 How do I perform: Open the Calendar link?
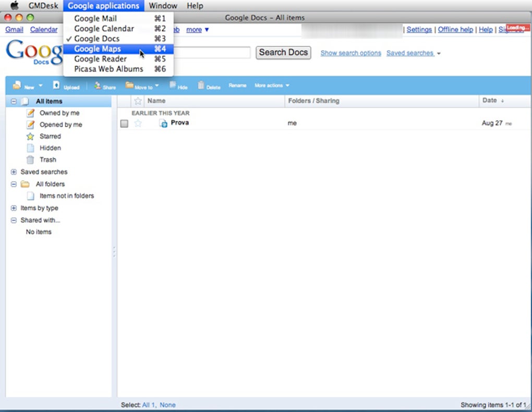click(x=44, y=30)
